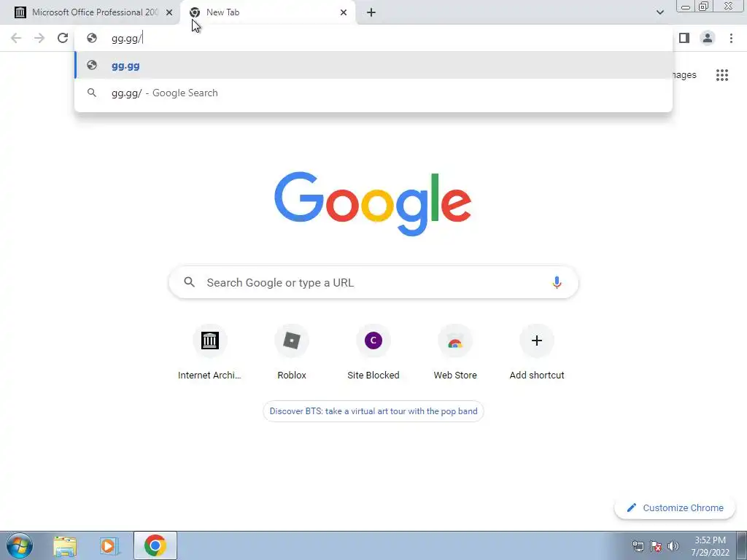This screenshot has width=747, height=560.
Task: Open a new tab with plus button
Action: tap(371, 12)
